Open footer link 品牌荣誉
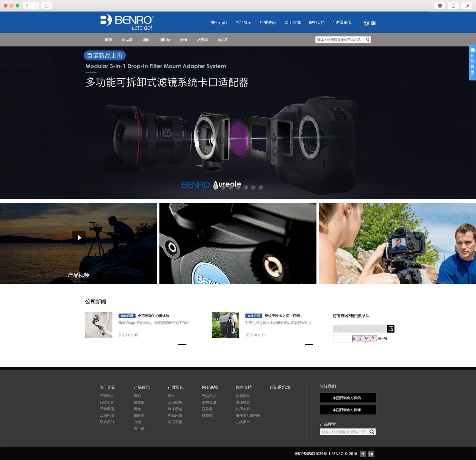Image resolution: width=476 pixels, height=460 pixels. click(107, 402)
